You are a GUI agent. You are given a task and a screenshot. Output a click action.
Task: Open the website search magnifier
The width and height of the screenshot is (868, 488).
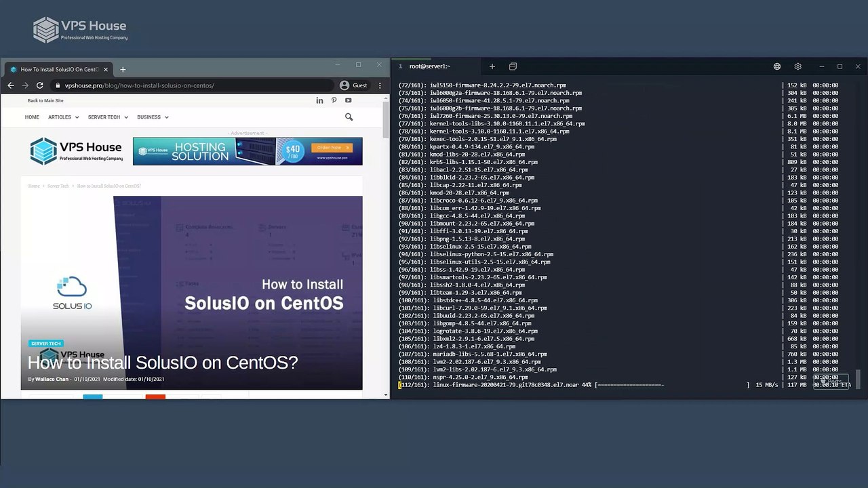[x=349, y=117]
